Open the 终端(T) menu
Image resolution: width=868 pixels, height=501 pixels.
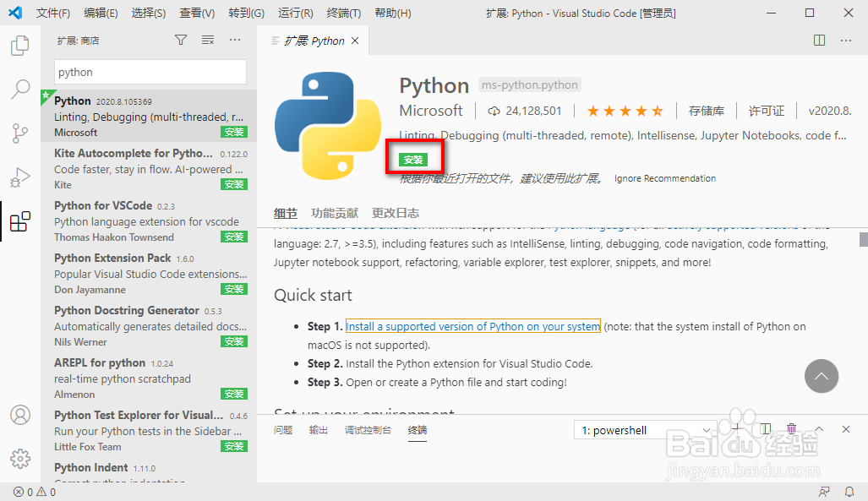(x=343, y=13)
